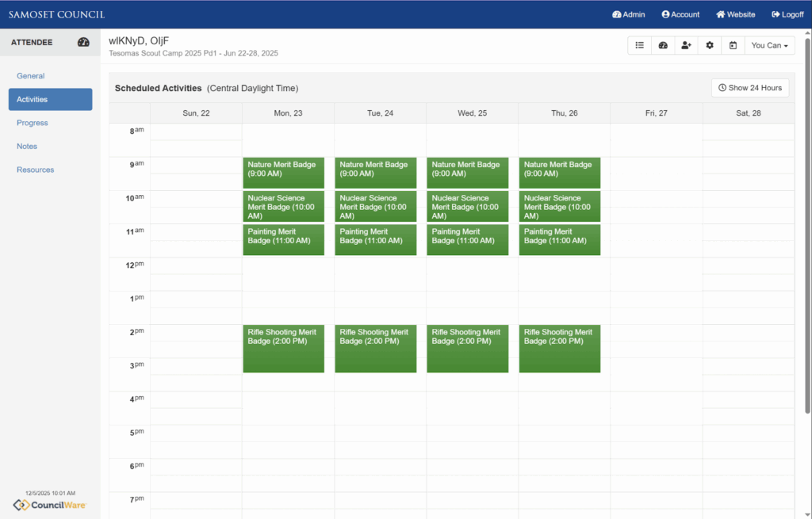Click the add person icon
The image size is (812, 519).
[686, 46]
